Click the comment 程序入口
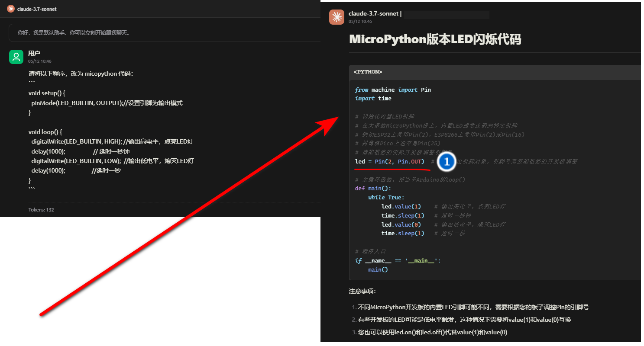This screenshot has width=644, height=346. (370, 251)
